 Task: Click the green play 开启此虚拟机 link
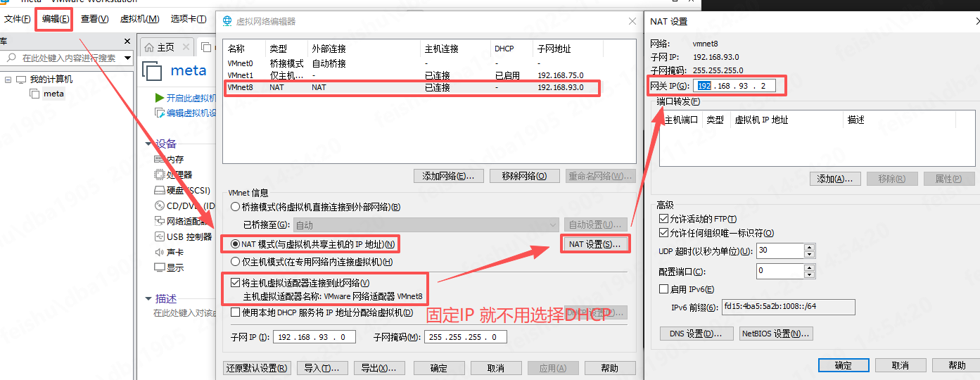pyautogui.click(x=185, y=99)
